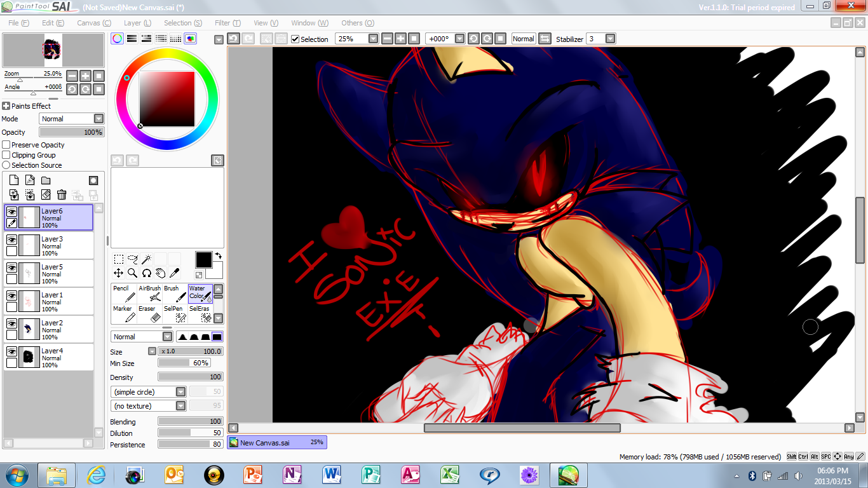Open the brush blending mode Normal dropdown
Image resolution: width=868 pixels, height=488 pixels.
tap(167, 337)
